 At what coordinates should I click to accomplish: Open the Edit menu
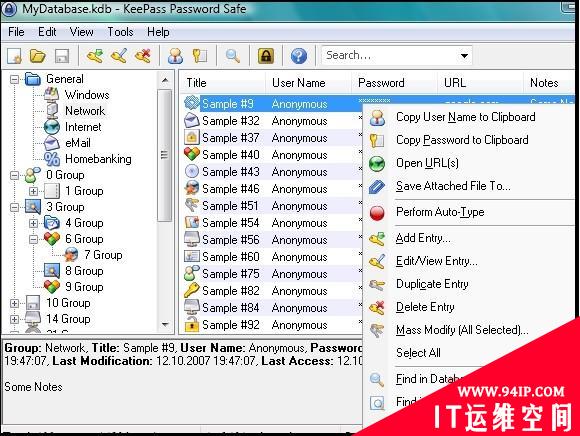click(x=47, y=32)
